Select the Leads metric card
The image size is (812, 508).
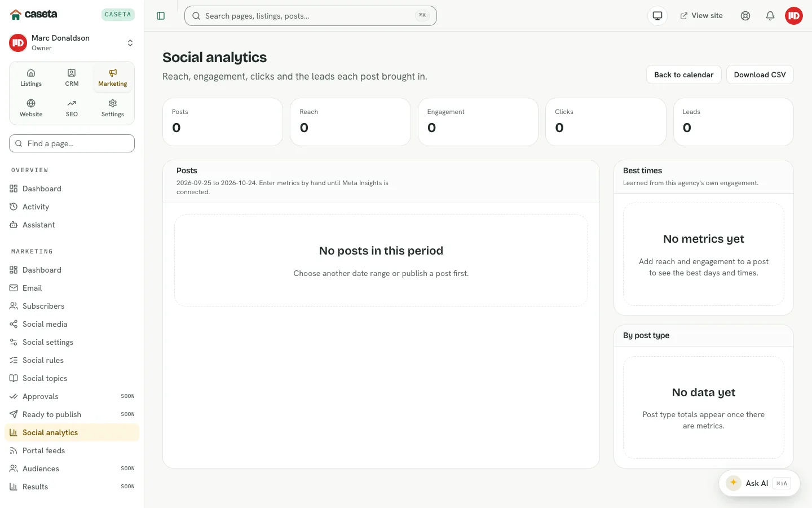(x=734, y=122)
